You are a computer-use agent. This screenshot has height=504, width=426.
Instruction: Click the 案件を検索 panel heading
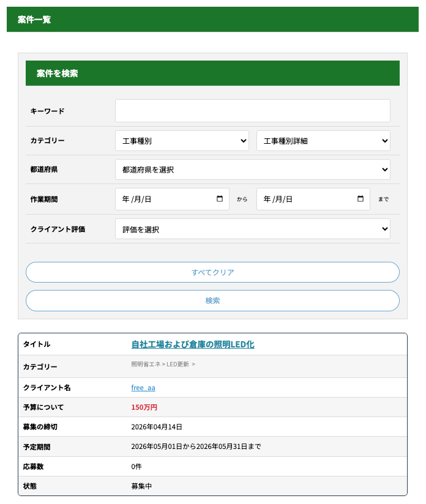pos(58,73)
